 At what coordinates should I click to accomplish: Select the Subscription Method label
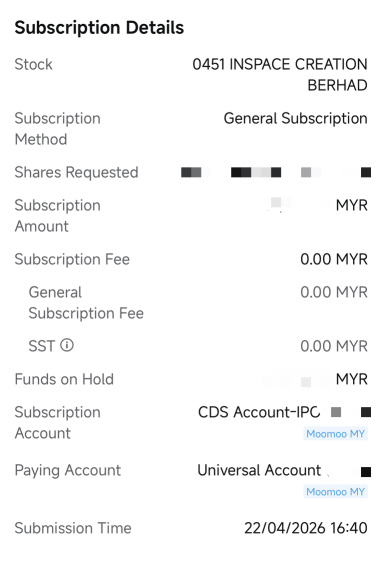pos(58,129)
